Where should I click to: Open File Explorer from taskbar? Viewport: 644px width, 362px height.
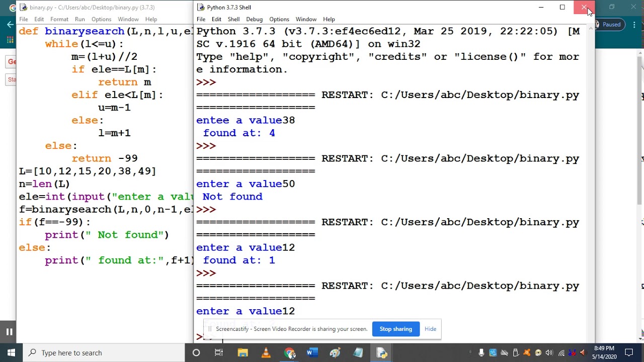[x=243, y=352]
